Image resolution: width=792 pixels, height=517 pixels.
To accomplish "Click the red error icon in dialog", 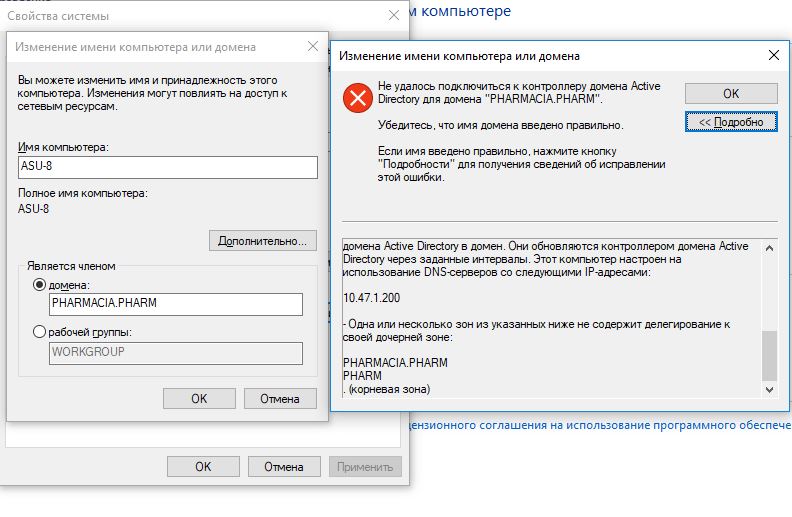I will tap(358, 98).
